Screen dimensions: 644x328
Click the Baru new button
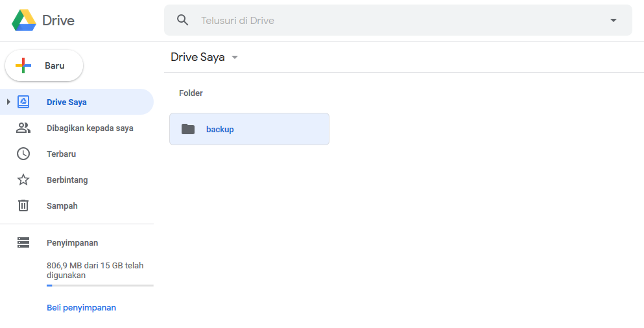[44, 65]
